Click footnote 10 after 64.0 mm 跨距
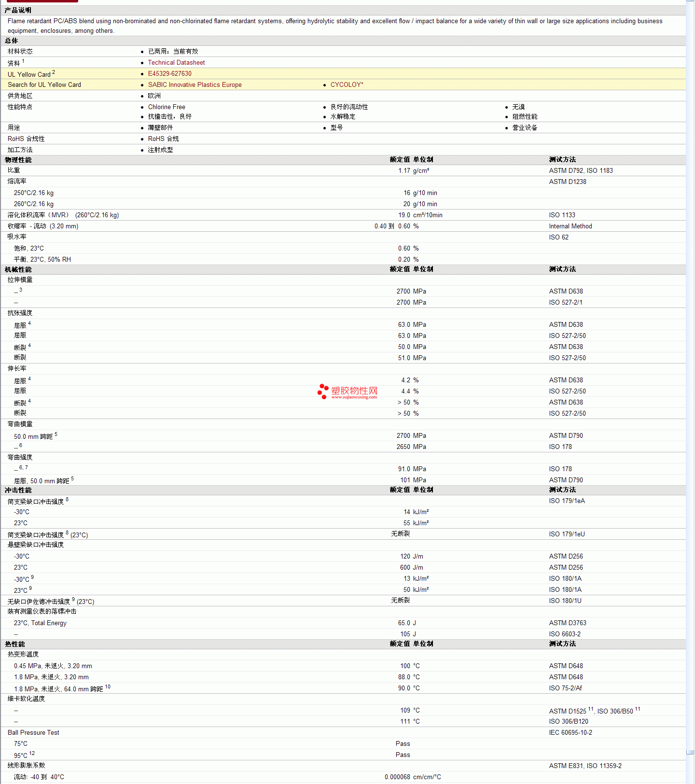This screenshot has height=784, width=695. (x=108, y=686)
